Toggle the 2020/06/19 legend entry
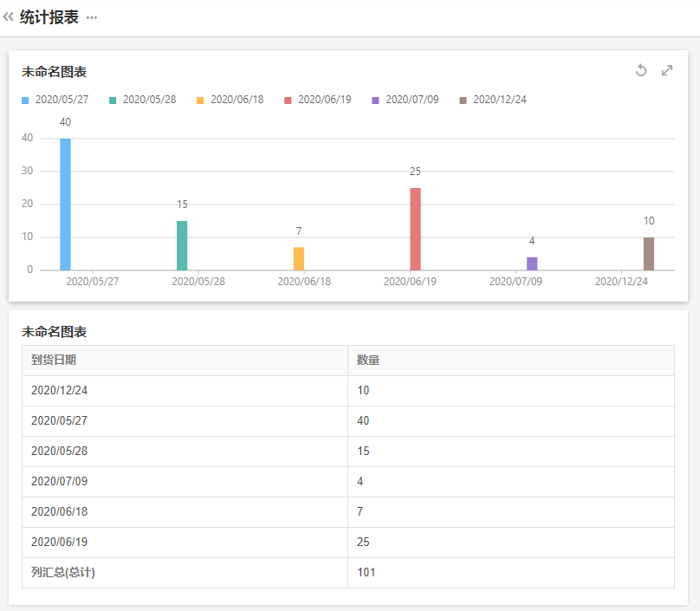Image resolution: width=700 pixels, height=611 pixels. 318,100
